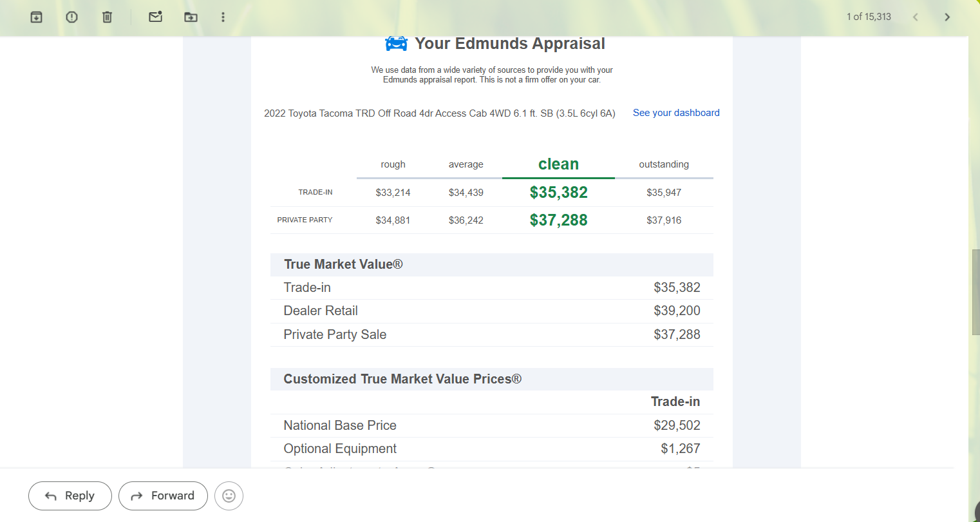Click the page scrollbar thumb
980x522 pixels.
click(975, 292)
